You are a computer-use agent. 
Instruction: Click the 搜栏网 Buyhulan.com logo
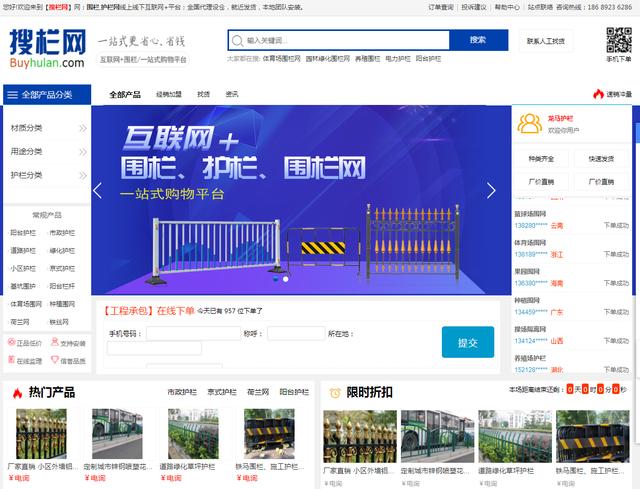pyautogui.click(x=47, y=48)
